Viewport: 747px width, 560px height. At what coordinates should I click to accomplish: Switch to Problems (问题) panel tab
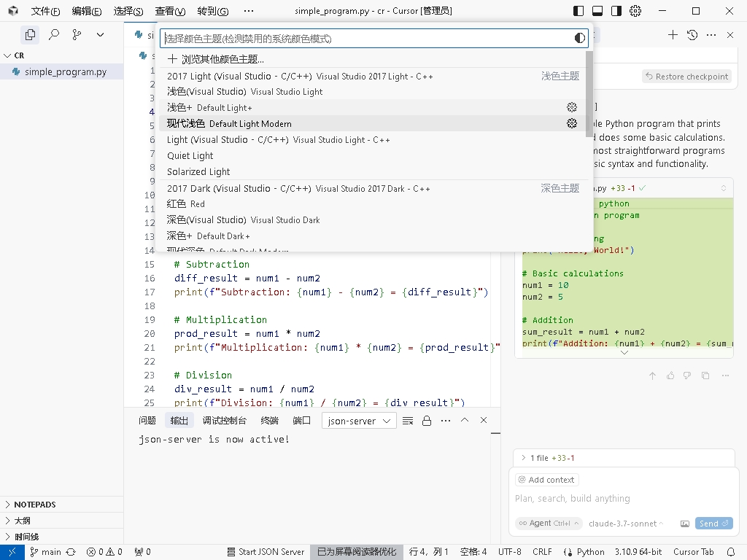pos(147,421)
